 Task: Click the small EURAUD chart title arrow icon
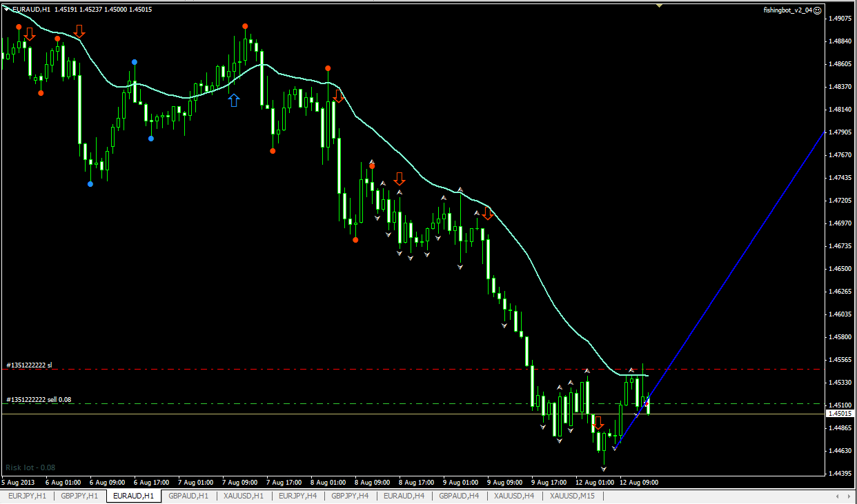coord(7,9)
